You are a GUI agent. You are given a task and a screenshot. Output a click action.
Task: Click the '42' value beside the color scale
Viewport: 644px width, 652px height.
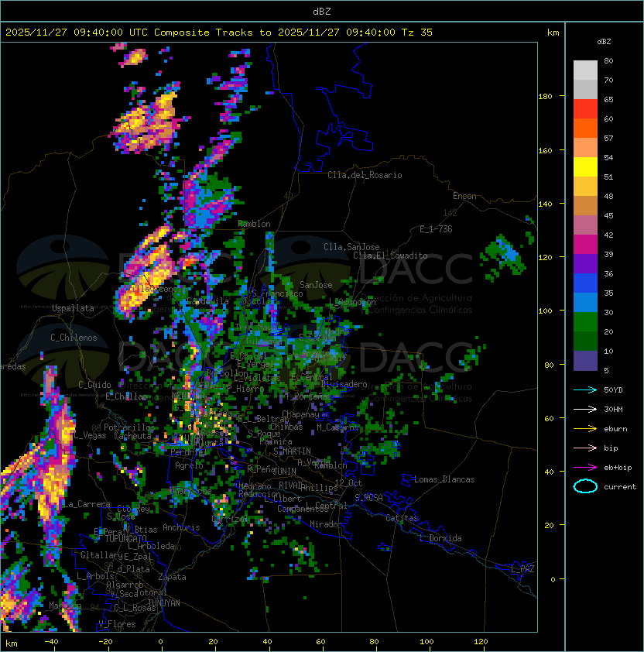[608, 235]
